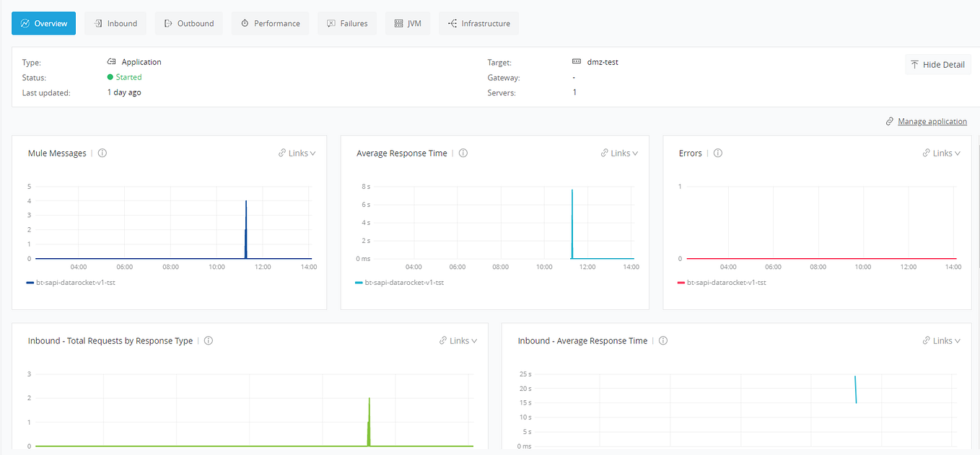The image size is (980, 455).
Task: Expand Links on Inbound Average Response Time panel
Action: 940,340
